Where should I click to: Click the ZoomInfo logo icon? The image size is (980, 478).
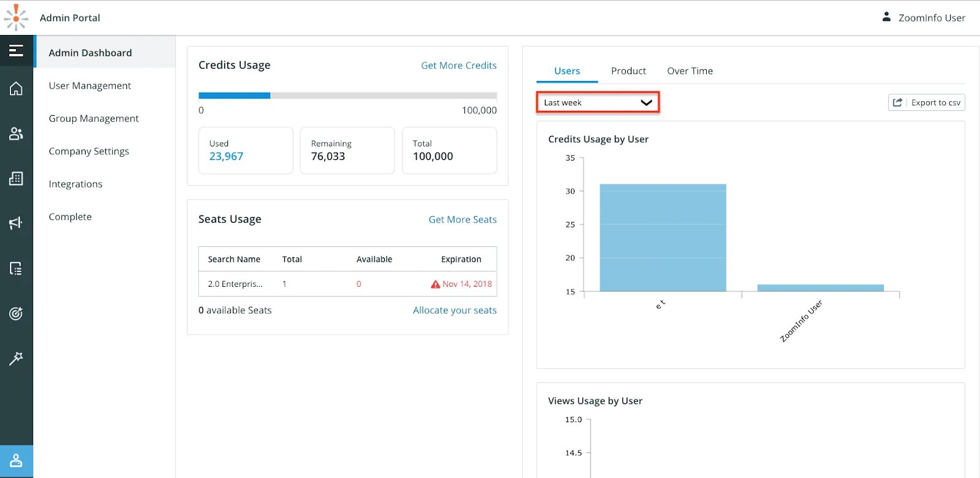point(16,18)
